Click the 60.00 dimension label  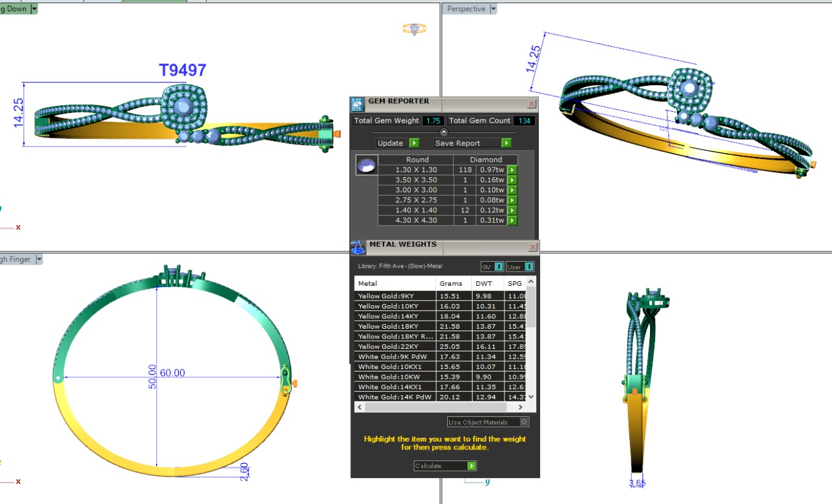pos(172,373)
